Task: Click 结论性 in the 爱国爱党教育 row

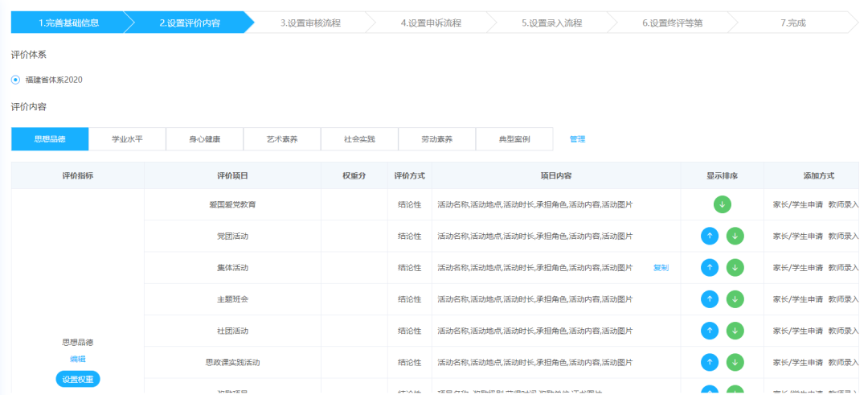Action: (x=410, y=204)
